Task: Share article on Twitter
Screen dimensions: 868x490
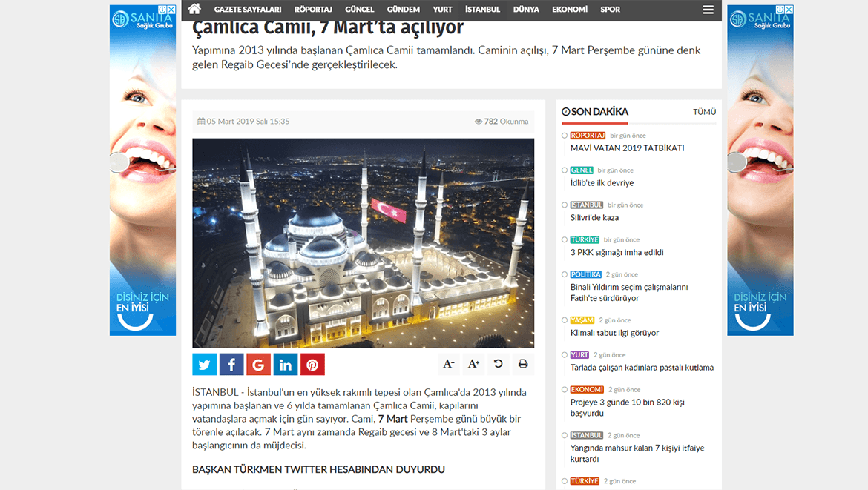Action: pyautogui.click(x=204, y=364)
